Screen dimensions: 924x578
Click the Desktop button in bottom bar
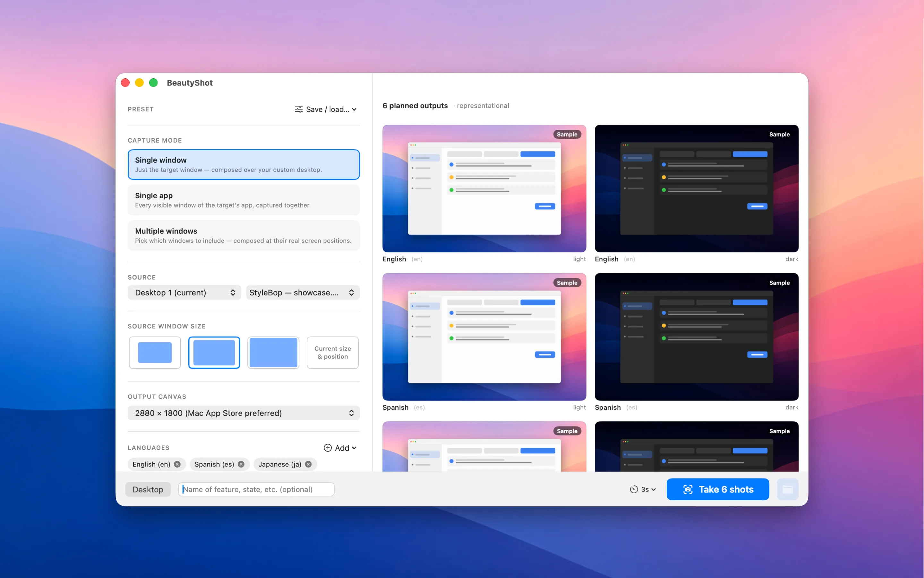click(148, 489)
